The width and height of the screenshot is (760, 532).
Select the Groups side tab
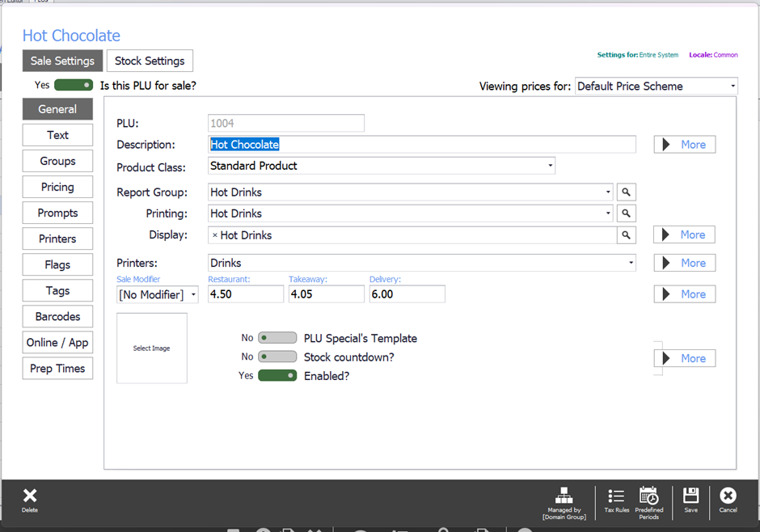coord(57,161)
